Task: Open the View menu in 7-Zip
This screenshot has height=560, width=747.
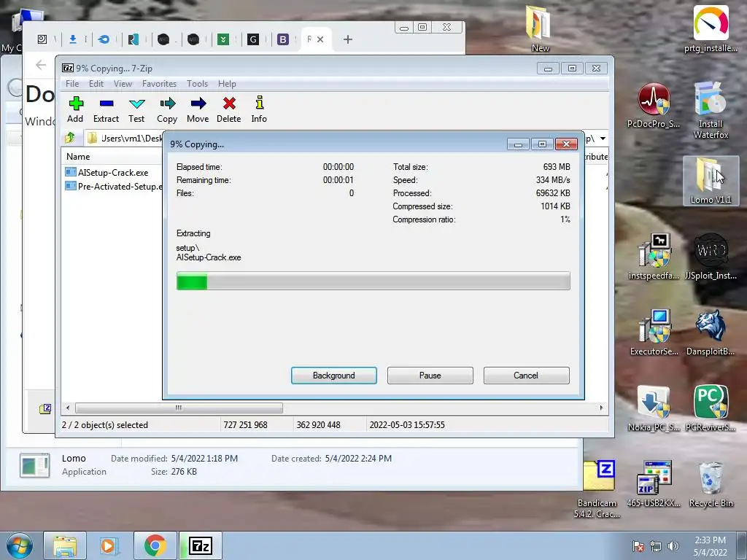Action: coord(123,84)
